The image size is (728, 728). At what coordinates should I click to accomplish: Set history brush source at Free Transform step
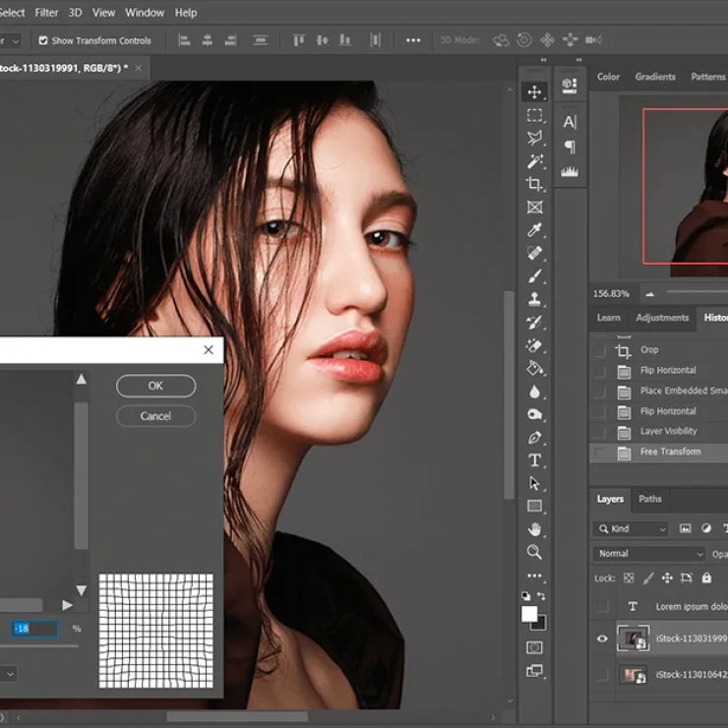(x=599, y=453)
